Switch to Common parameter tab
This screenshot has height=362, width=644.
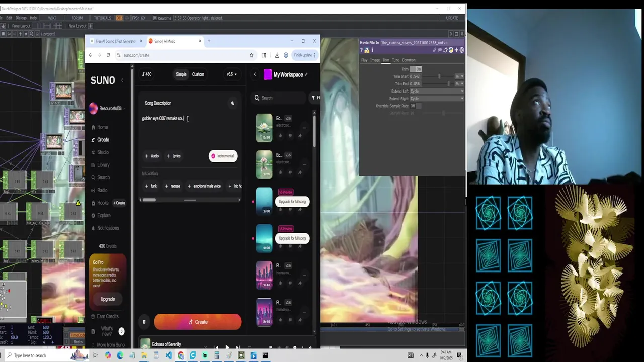point(409,60)
